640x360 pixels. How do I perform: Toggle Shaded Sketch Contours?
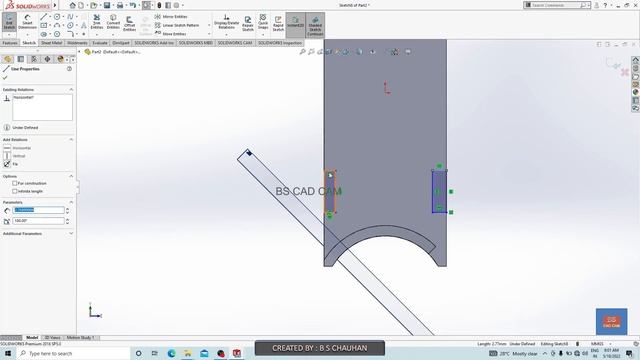[x=315, y=25]
